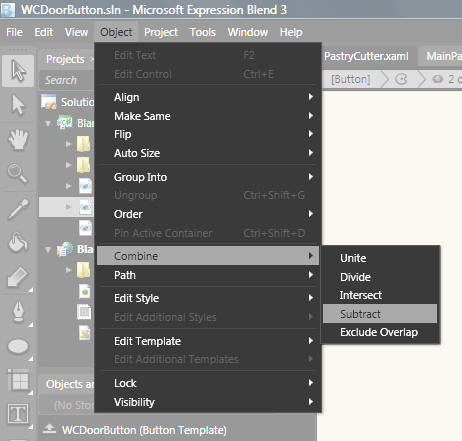Click the Object menu
This screenshot has height=441, width=462.
coord(116,32)
